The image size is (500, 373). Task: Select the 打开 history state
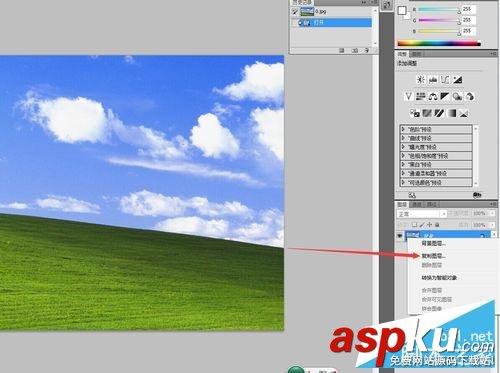tap(335, 23)
